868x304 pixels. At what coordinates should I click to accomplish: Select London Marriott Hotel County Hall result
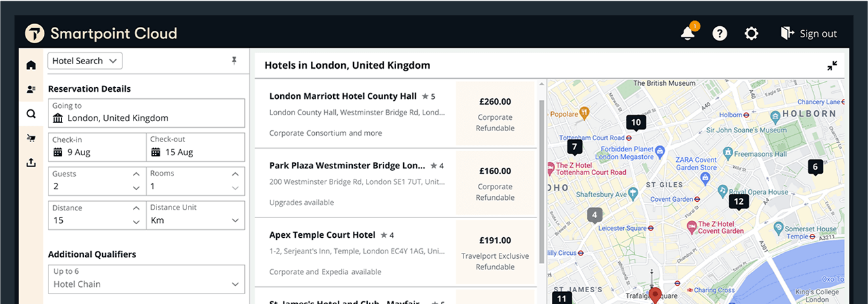[395, 114]
